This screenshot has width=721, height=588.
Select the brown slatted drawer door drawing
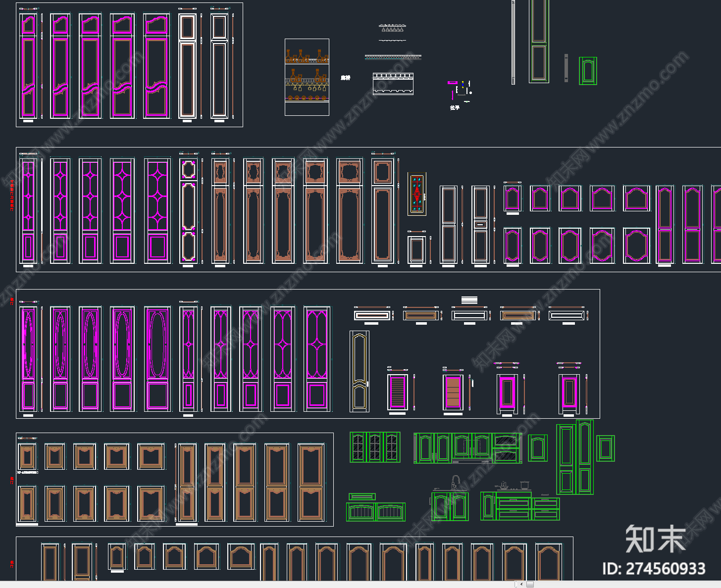point(453,392)
